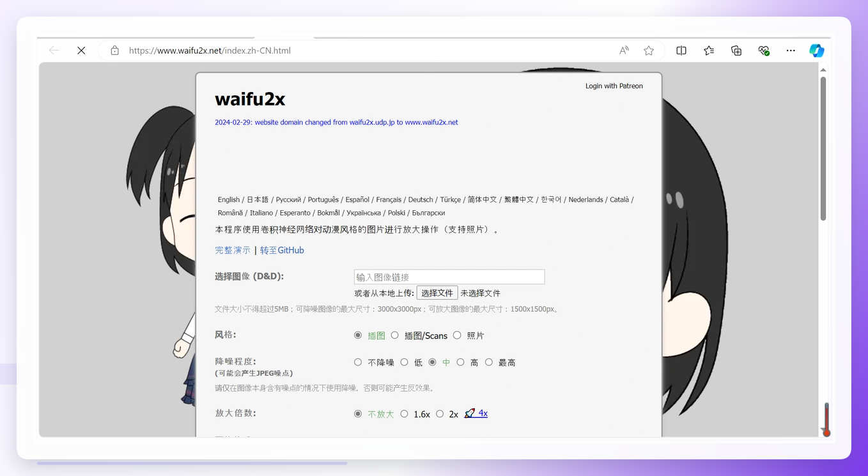Viewport: 868px width, 476px height.
Task: Click the scrollbar up arrow
Action: 823,70
